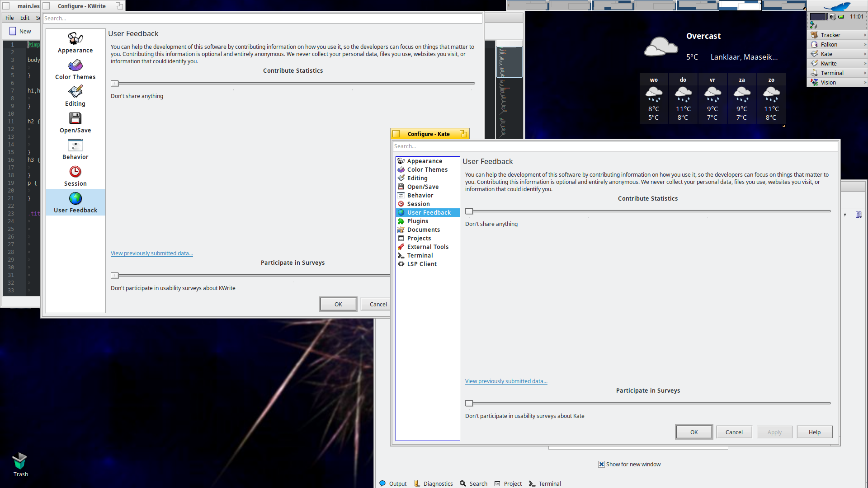Open the Project panel tab
Image resolution: width=868 pixels, height=488 pixels.
[508, 483]
